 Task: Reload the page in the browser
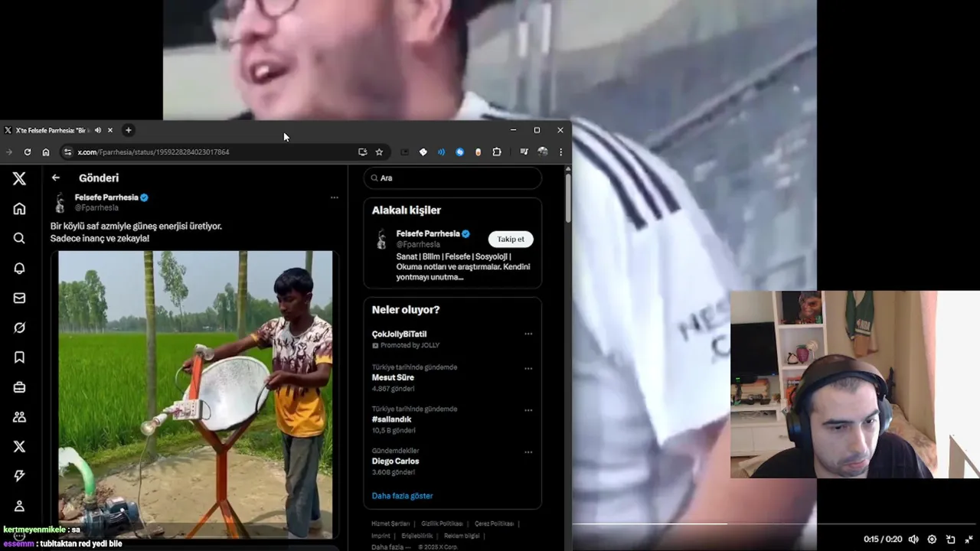coord(28,152)
